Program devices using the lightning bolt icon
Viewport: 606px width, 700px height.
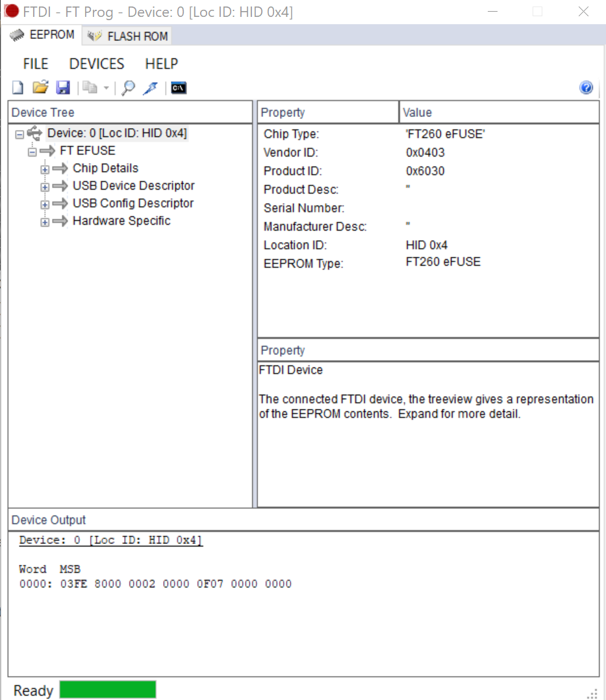(150, 88)
